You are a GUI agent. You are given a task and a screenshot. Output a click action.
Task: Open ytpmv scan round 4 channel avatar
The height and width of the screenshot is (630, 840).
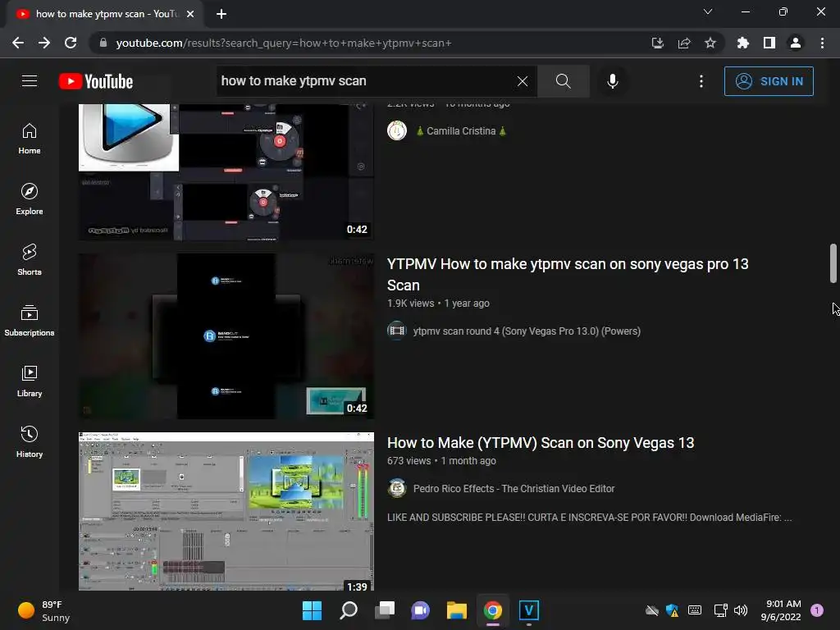[x=397, y=331]
